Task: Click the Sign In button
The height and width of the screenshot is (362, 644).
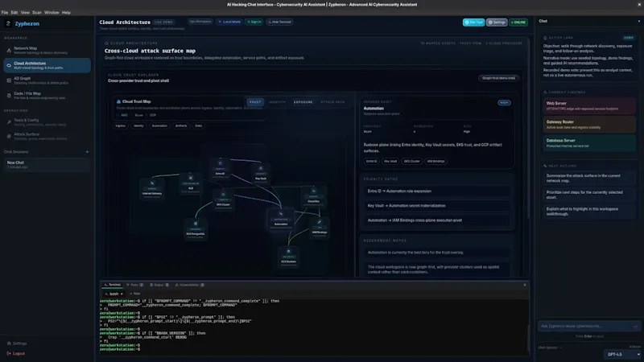Action: 254,22
